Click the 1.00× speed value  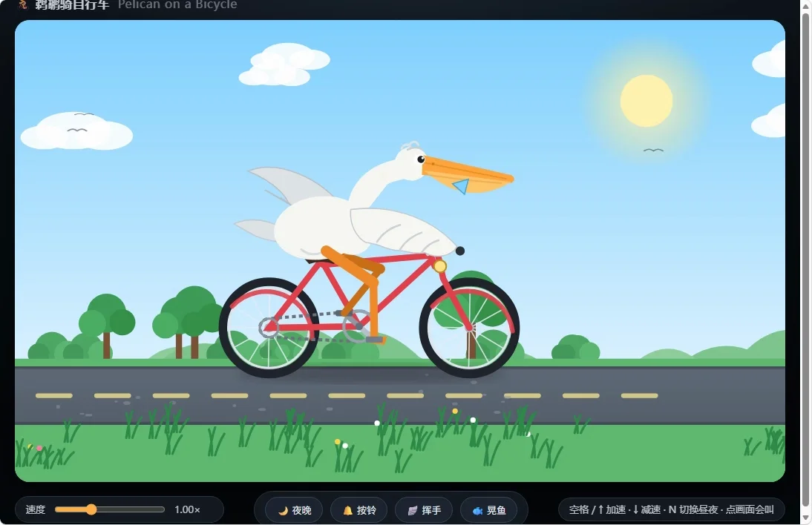187,509
